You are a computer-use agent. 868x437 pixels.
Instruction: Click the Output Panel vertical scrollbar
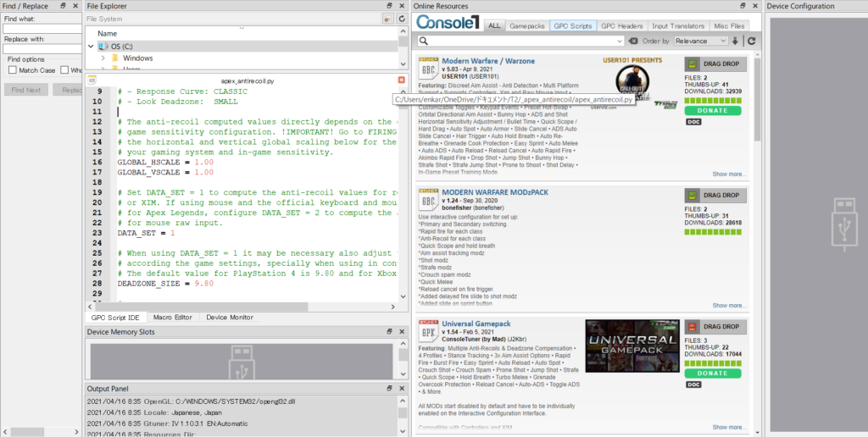coord(403,415)
